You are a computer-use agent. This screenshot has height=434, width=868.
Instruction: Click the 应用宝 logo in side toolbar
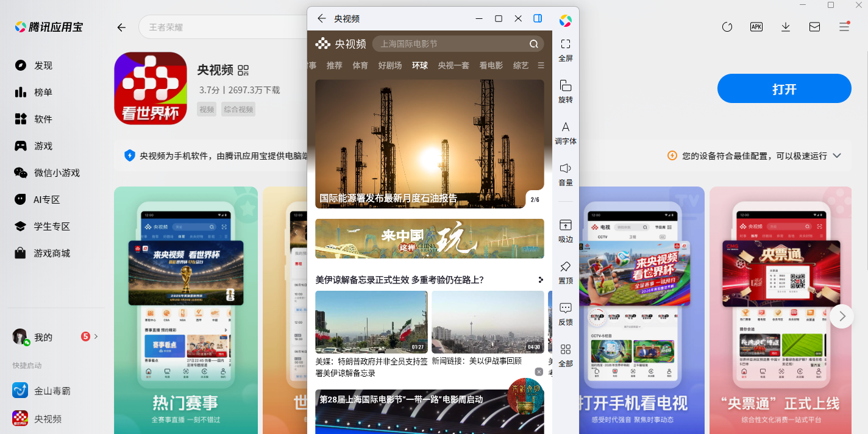click(x=566, y=20)
